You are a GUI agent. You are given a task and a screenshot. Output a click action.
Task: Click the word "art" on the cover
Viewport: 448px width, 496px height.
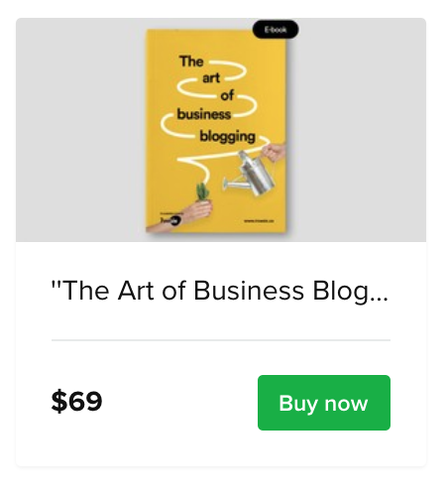(211, 78)
